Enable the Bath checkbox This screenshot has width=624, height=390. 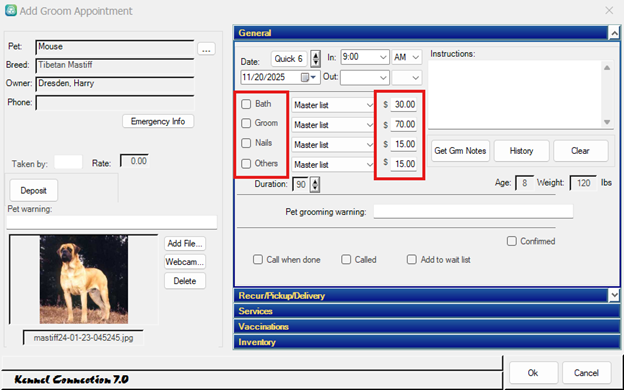(246, 104)
